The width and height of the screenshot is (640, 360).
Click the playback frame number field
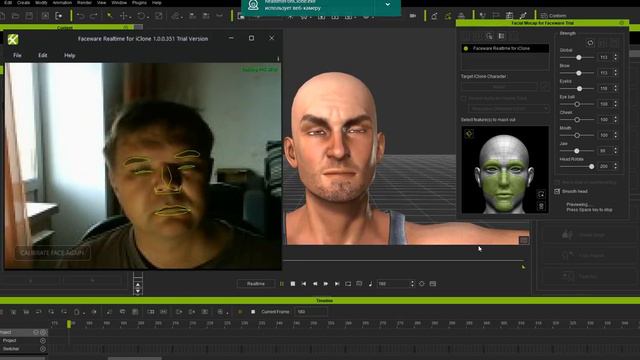coord(393,284)
